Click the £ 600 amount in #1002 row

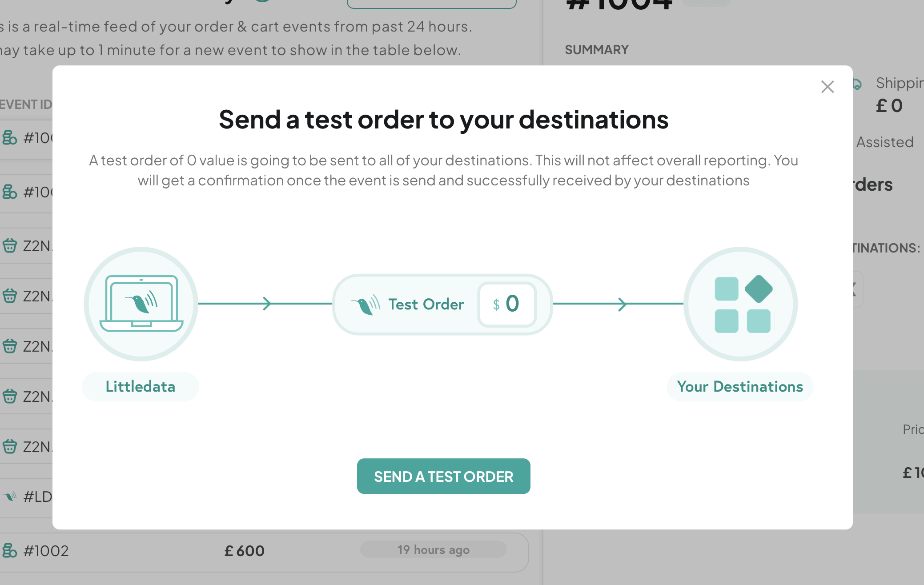coord(244,551)
